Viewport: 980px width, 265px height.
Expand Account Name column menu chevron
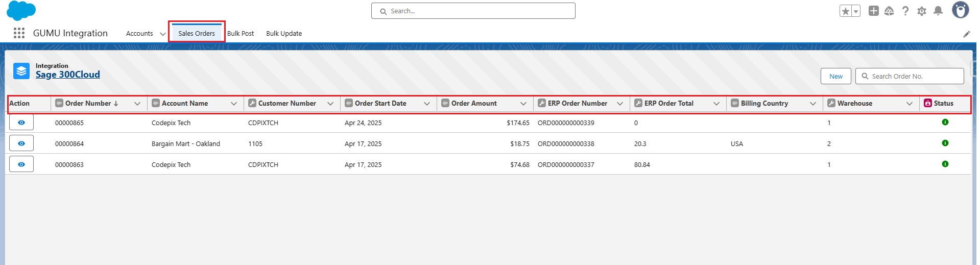point(234,104)
